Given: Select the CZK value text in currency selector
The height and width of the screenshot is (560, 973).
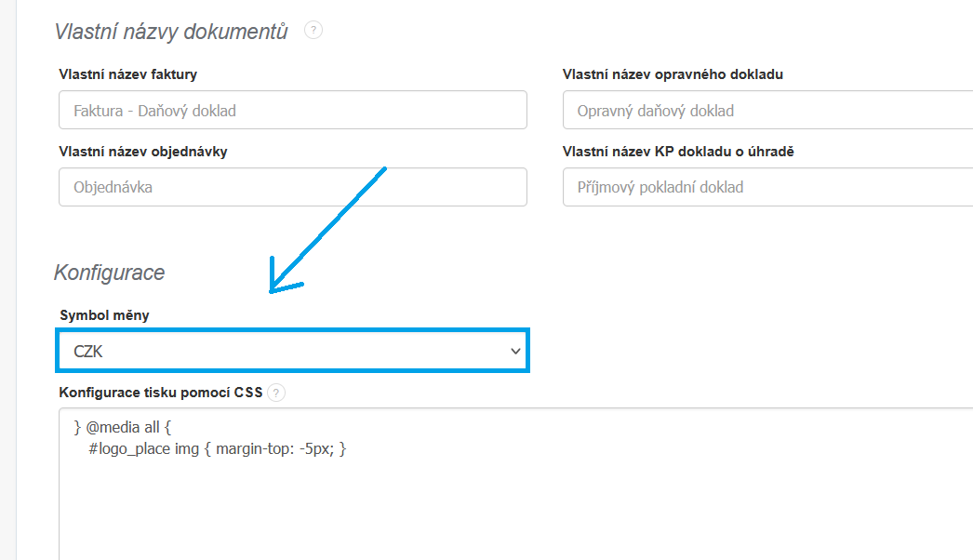Looking at the screenshot, I should [89, 351].
